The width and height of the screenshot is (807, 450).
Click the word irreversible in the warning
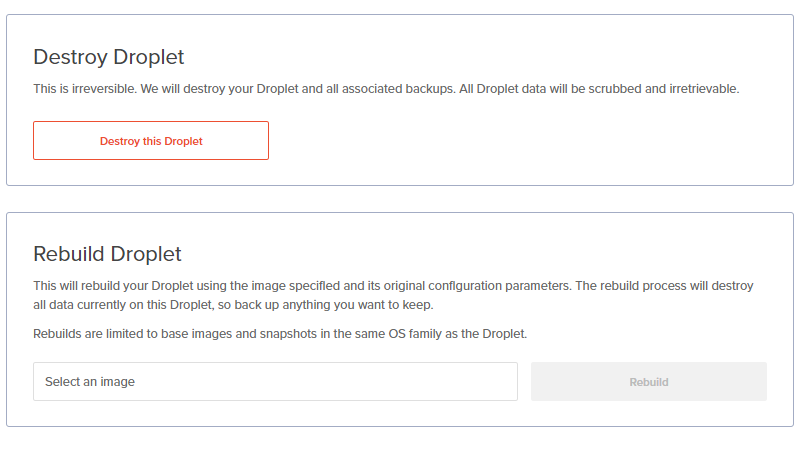click(103, 89)
